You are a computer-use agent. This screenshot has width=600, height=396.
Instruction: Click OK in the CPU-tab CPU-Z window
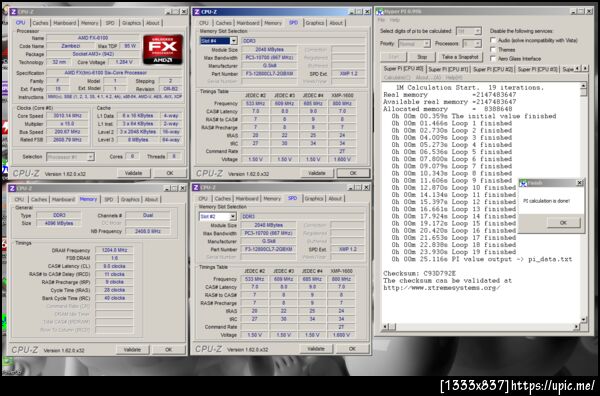[x=170, y=173]
